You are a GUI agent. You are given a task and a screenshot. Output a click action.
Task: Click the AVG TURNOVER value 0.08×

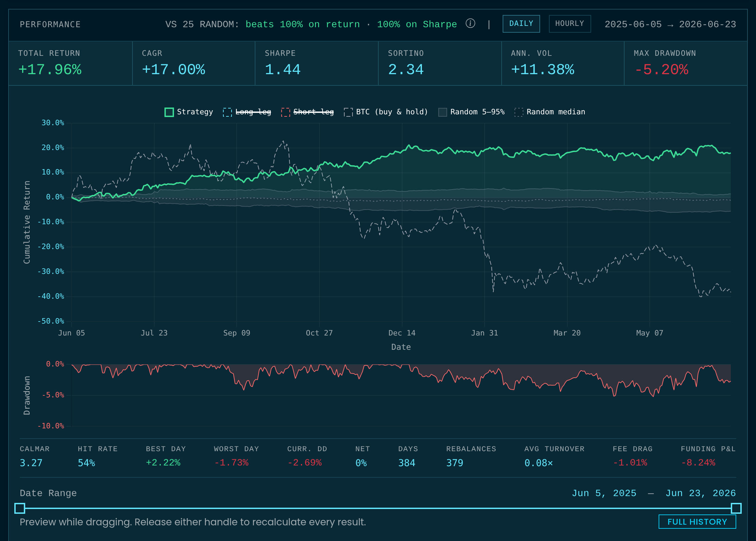(x=539, y=463)
